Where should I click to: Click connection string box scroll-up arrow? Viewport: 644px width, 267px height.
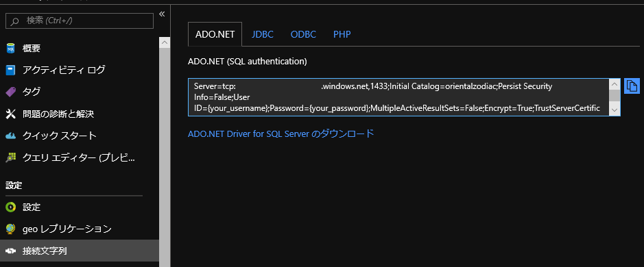tap(615, 84)
